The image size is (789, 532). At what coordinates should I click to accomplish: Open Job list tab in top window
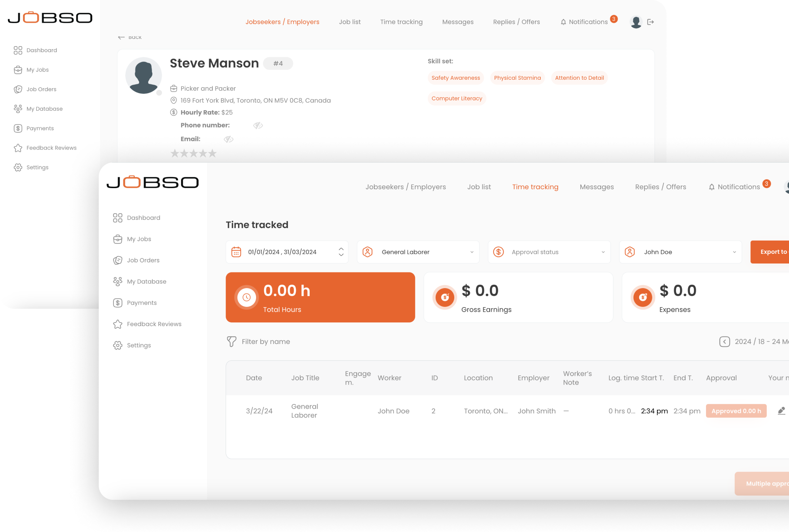coord(349,22)
